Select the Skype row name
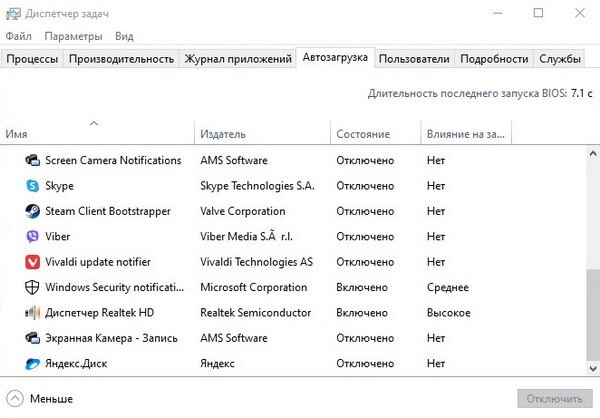The height and width of the screenshot is (418, 600). pos(59,186)
